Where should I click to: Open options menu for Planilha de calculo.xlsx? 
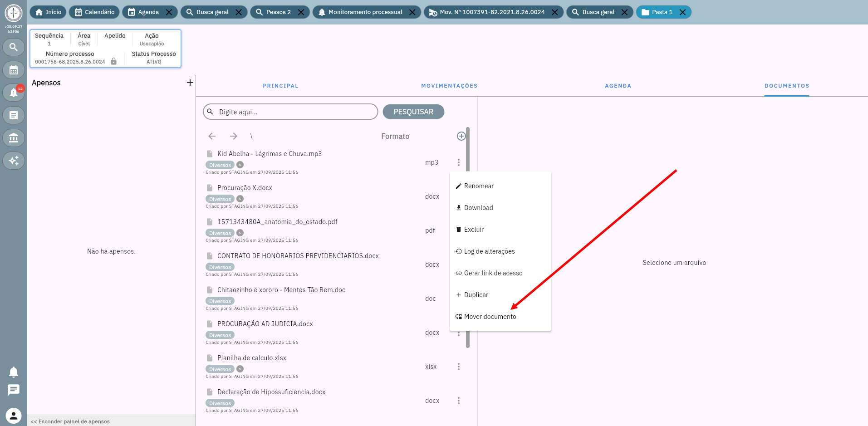coord(458,367)
